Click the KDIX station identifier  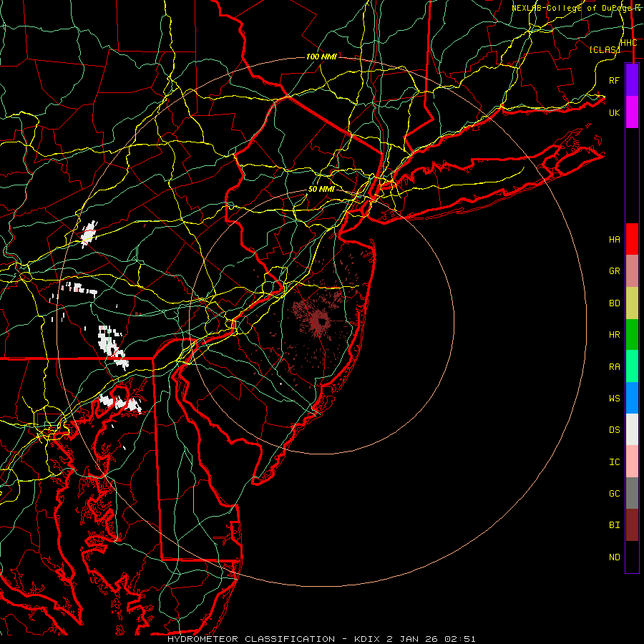pyautogui.click(x=368, y=639)
